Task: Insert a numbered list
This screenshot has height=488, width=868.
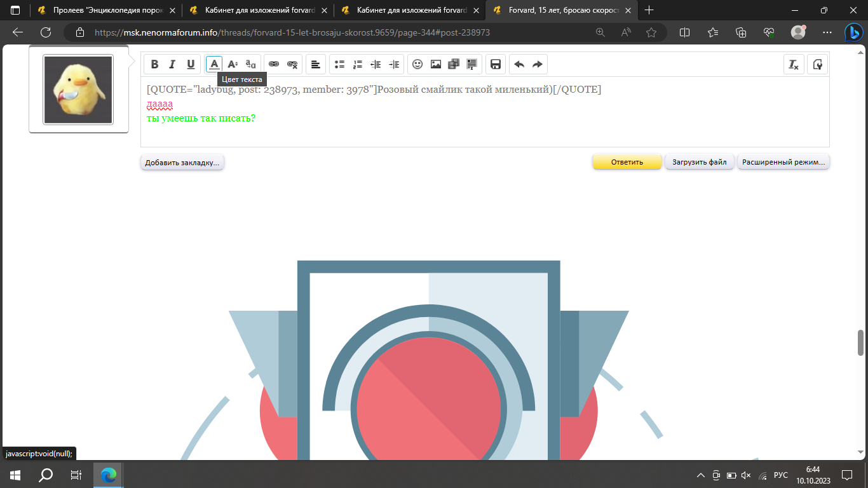Action: 358,64
